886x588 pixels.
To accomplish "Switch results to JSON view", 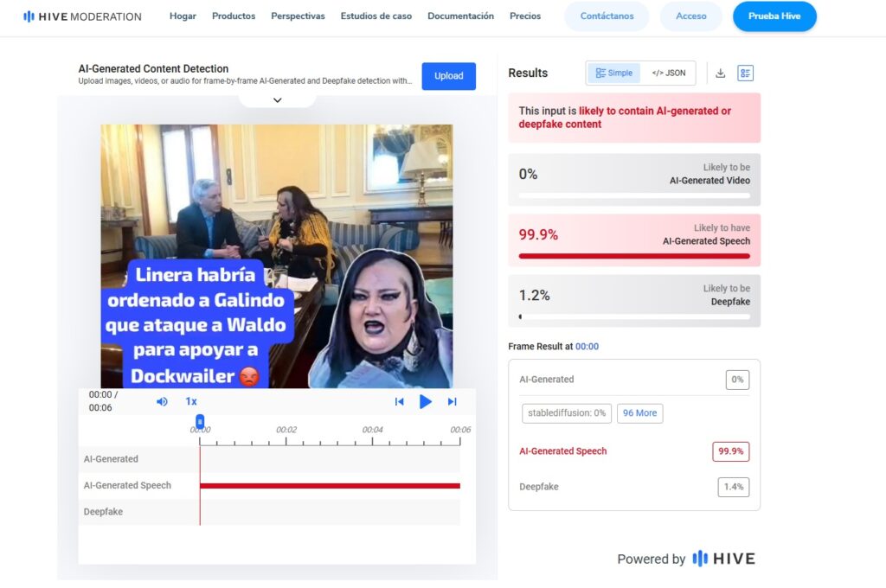I will 669,73.
